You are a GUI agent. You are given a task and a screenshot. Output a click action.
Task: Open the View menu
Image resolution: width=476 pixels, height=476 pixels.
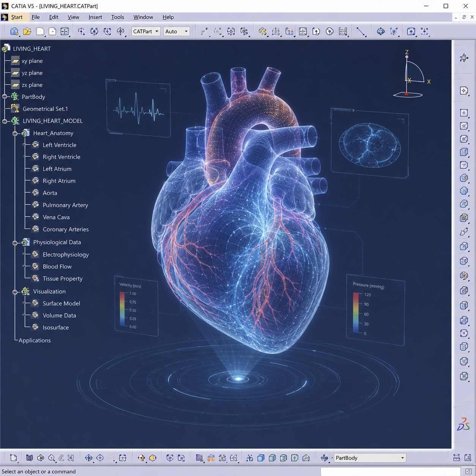73,17
